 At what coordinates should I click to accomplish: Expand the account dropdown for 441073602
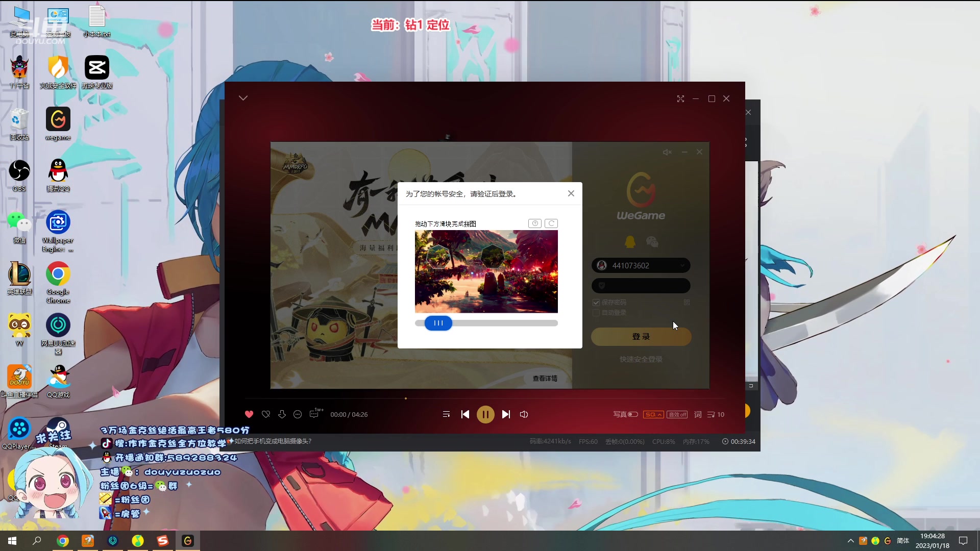[682, 265]
